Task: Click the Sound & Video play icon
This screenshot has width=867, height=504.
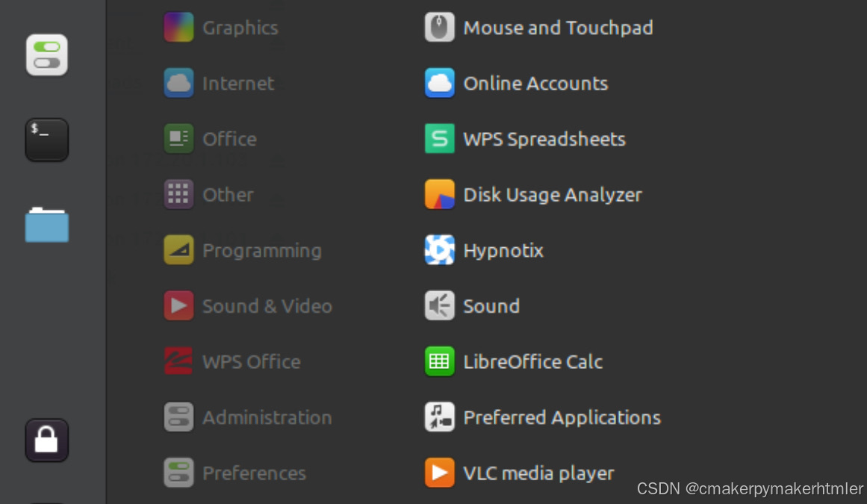Action: [178, 305]
